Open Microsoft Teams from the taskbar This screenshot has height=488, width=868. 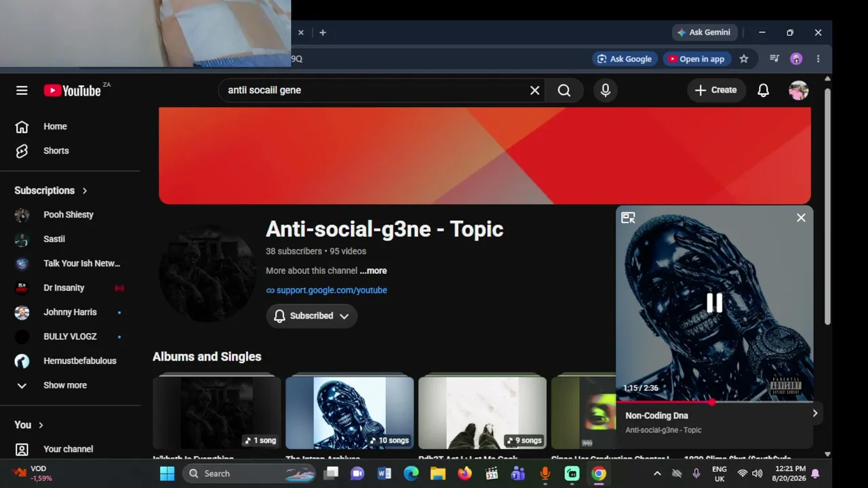[518, 474]
